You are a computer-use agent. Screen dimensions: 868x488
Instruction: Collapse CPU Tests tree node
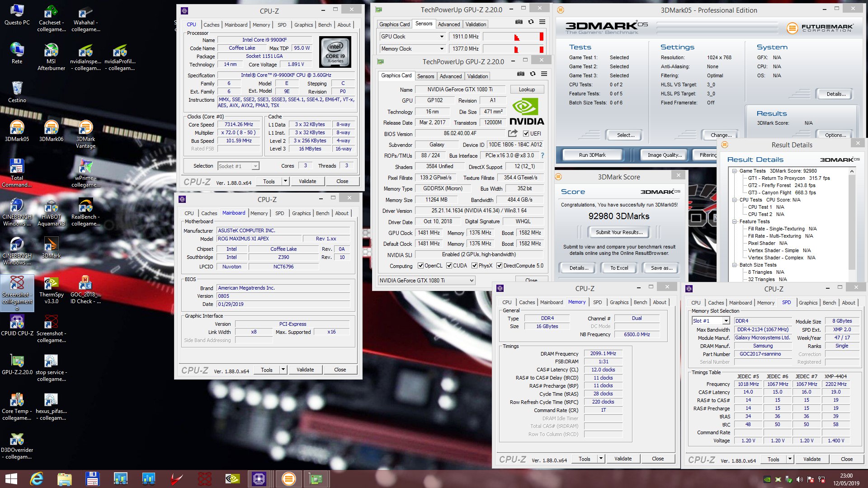coord(735,200)
